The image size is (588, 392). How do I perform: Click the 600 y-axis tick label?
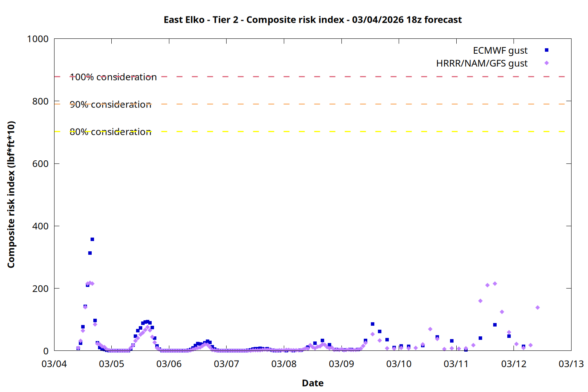coord(40,164)
